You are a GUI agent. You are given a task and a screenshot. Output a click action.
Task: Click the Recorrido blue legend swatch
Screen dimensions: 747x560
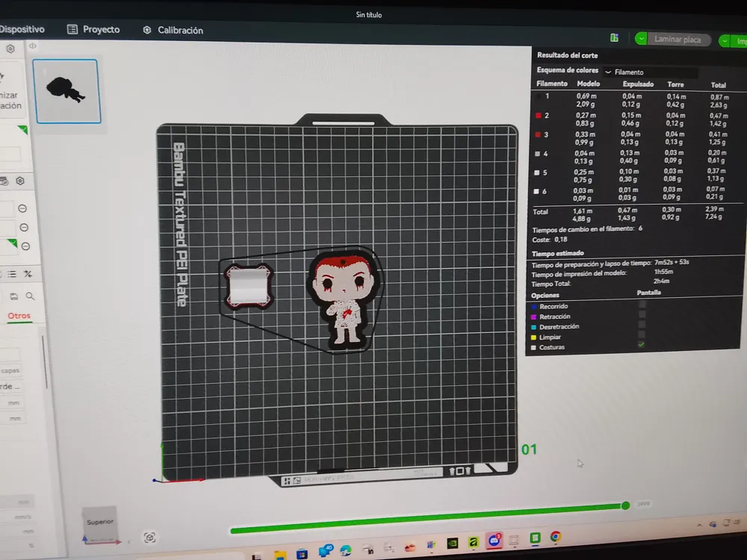(x=535, y=307)
